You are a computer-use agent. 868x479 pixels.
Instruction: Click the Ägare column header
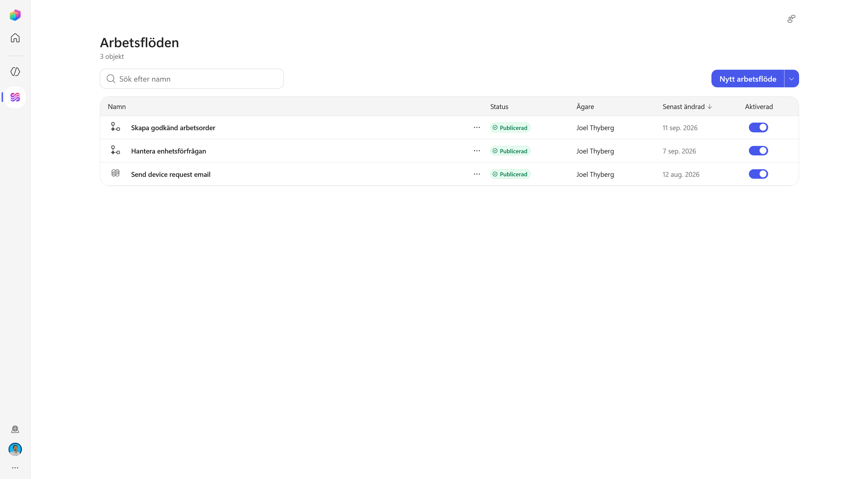pos(585,106)
